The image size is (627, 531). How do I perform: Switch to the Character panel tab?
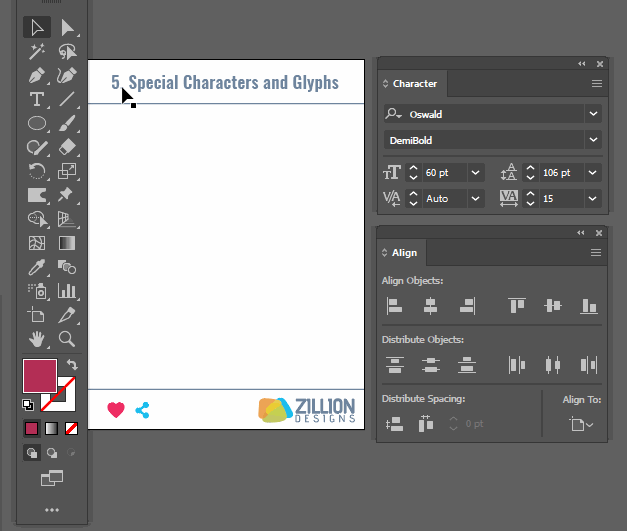[x=414, y=84]
